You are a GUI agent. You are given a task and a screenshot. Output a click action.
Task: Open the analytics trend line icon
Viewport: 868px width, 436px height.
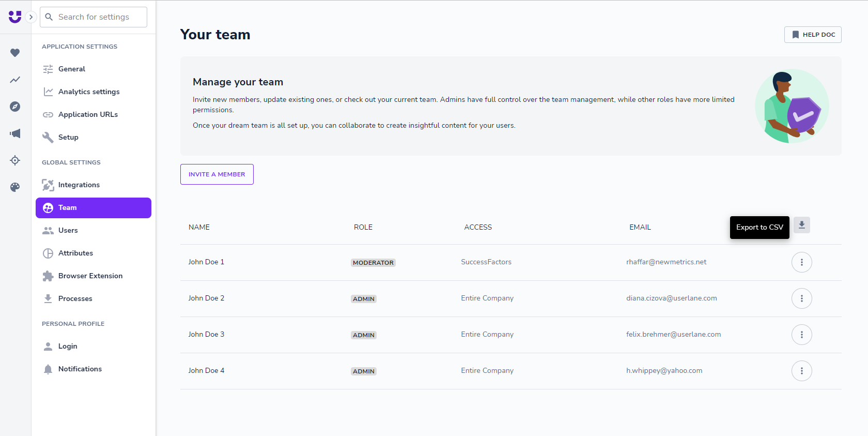click(x=15, y=80)
